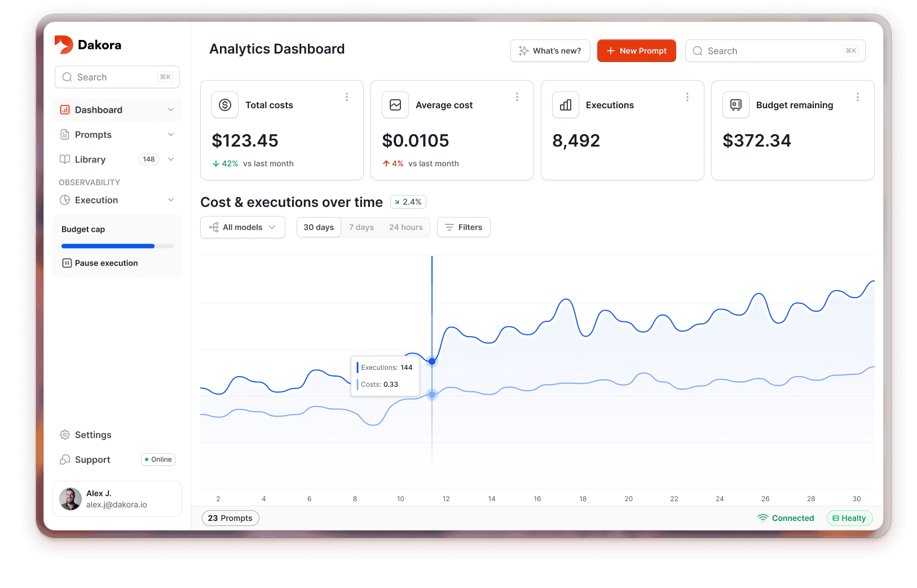Click the New Prompt button
The height and width of the screenshot is (588, 917).
pyautogui.click(x=636, y=51)
